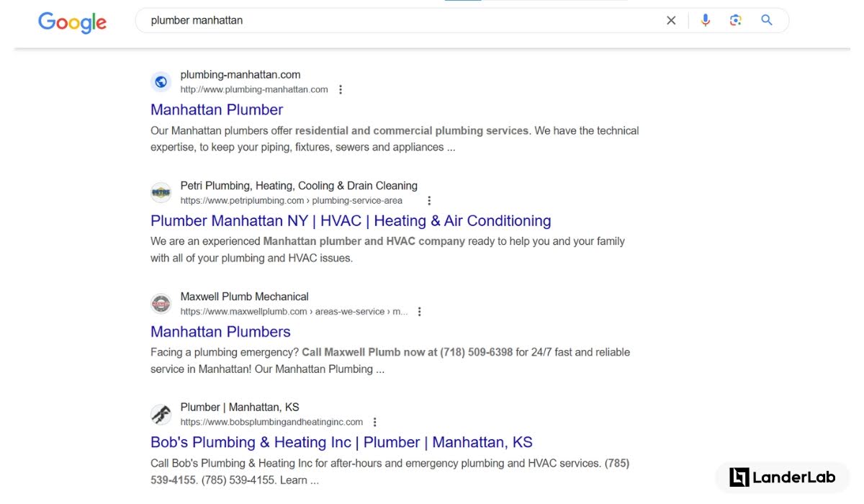Image resolution: width=864 pixels, height=504 pixels.
Task: Click plumbing-manhattan.com globe favicon
Action: (x=161, y=82)
